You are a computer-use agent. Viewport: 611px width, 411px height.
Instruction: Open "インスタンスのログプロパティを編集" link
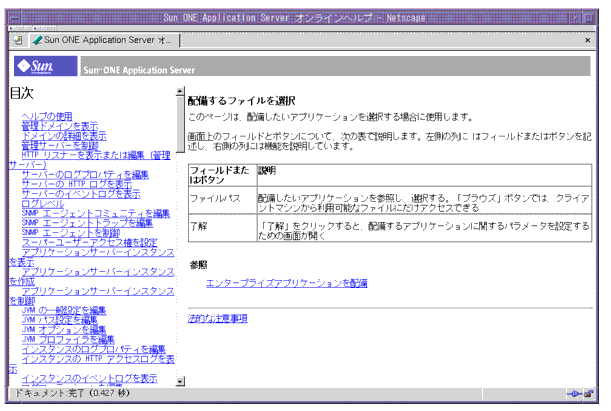tap(94, 349)
